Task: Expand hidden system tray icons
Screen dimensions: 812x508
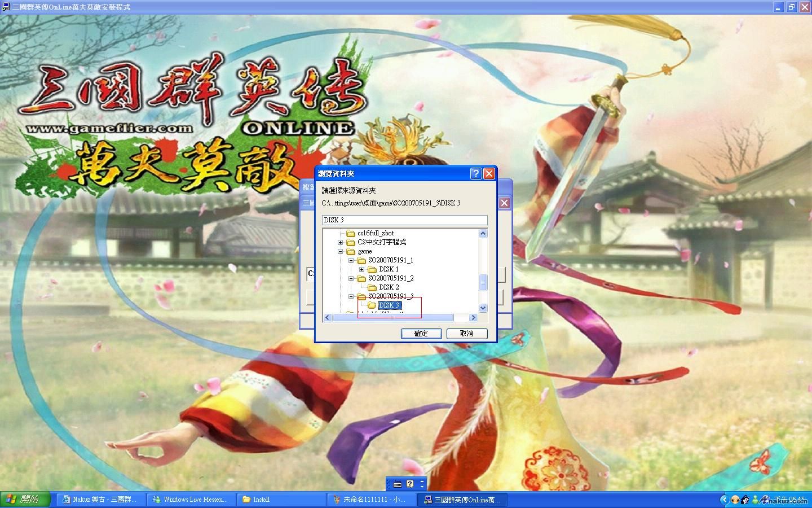Action: (725, 500)
